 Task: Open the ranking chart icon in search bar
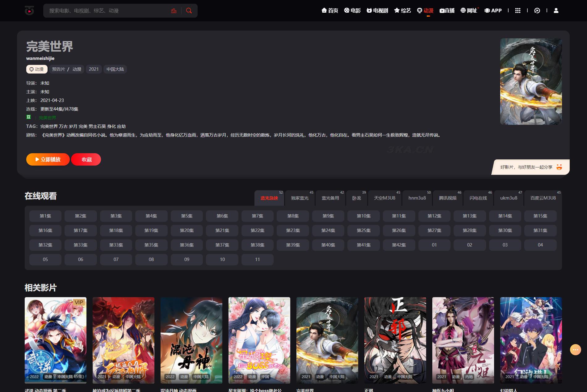(174, 11)
